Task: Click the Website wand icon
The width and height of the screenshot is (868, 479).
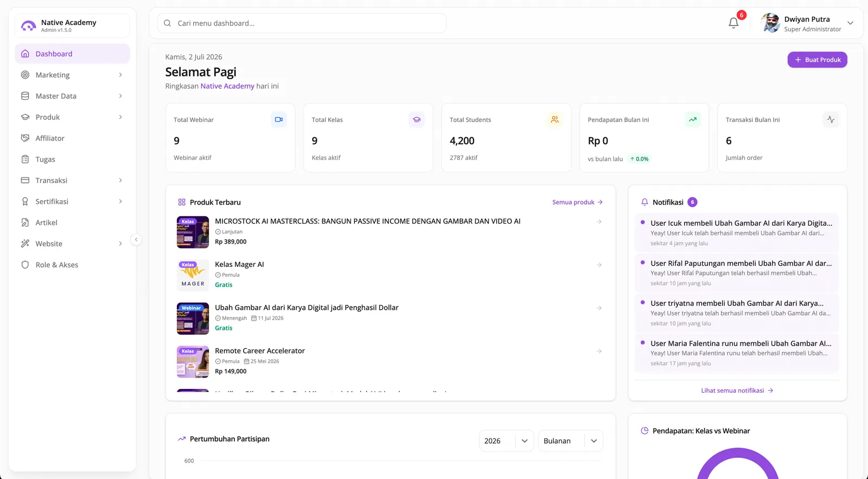Action: [25, 244]
